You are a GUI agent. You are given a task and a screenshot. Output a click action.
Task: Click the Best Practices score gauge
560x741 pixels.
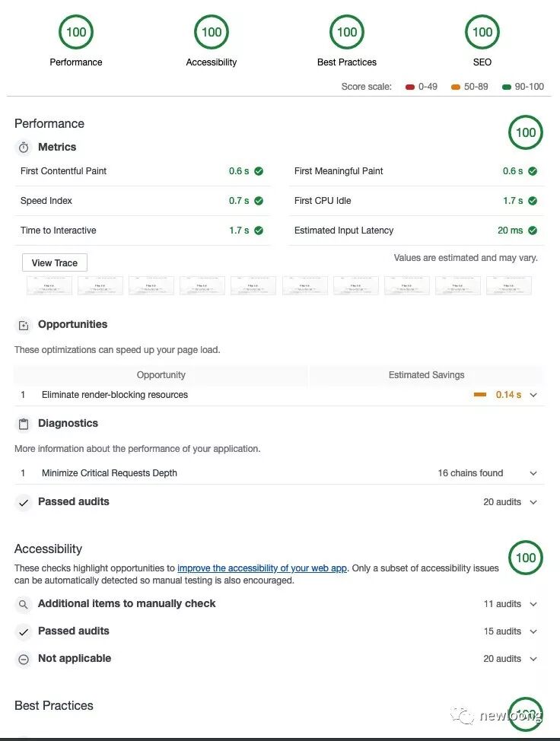pos(347,33)
